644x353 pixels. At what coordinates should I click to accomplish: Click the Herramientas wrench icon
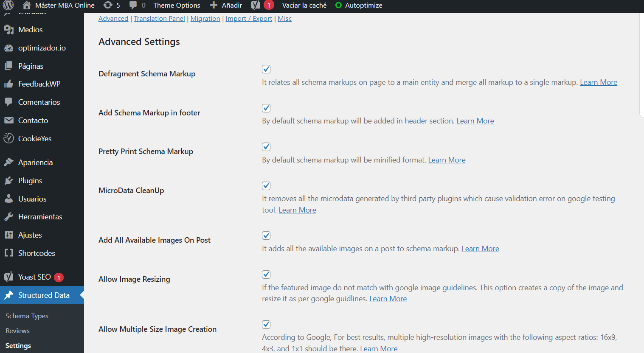pos(8,217)
